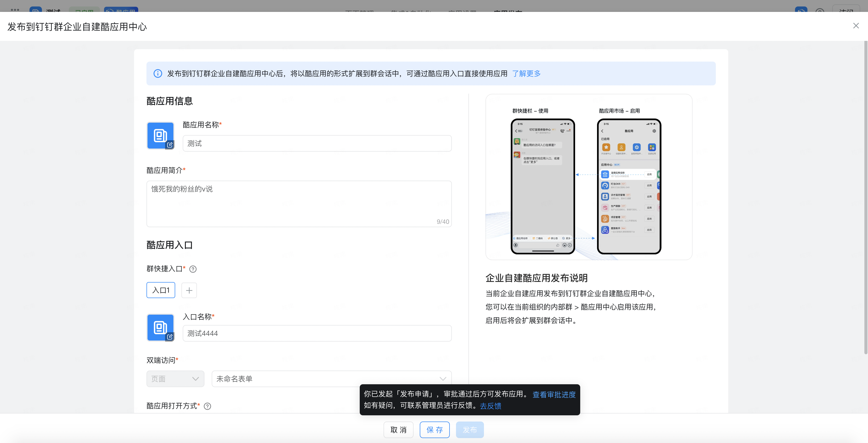Change the 入口名称 entry icon
This screenshot has width=868, height=443.
coord(160,327)
